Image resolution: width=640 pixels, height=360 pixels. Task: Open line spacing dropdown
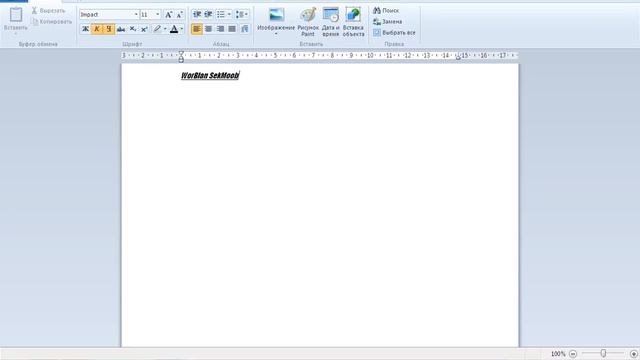click(242, 15)
